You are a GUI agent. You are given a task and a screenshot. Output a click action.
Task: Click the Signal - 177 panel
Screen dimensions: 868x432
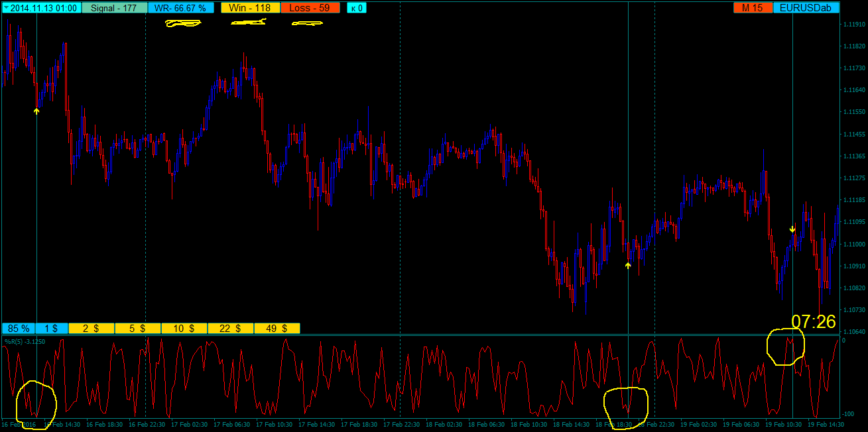114,8
